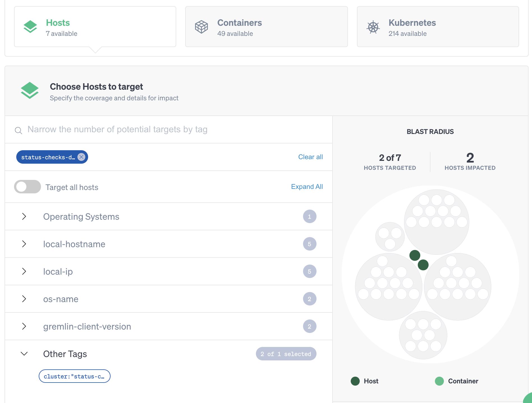Image resolution: width=532 pixels, height=403 pixels.
Task: Click the dark green Host legend marker
Action: click(x=355, y=381)
